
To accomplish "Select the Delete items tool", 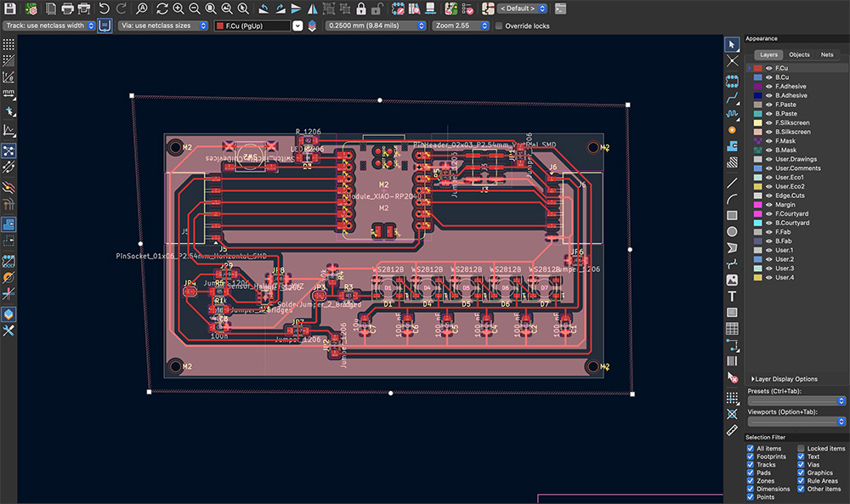I will 732,377.
